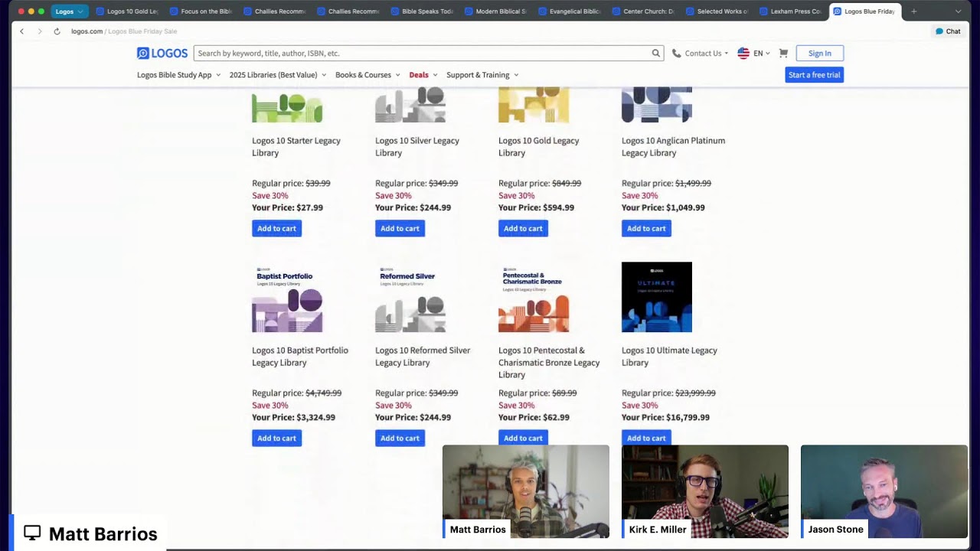The image size is (980, 551).
Task: Click the Sign In button
Action: 819,54
